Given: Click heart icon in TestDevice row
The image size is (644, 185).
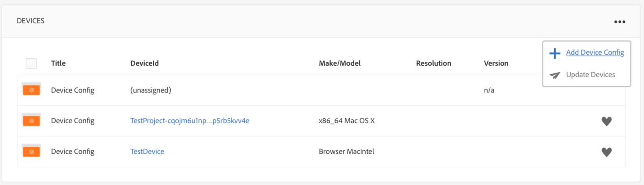Looking at the screenshot, I should (607, 152).
